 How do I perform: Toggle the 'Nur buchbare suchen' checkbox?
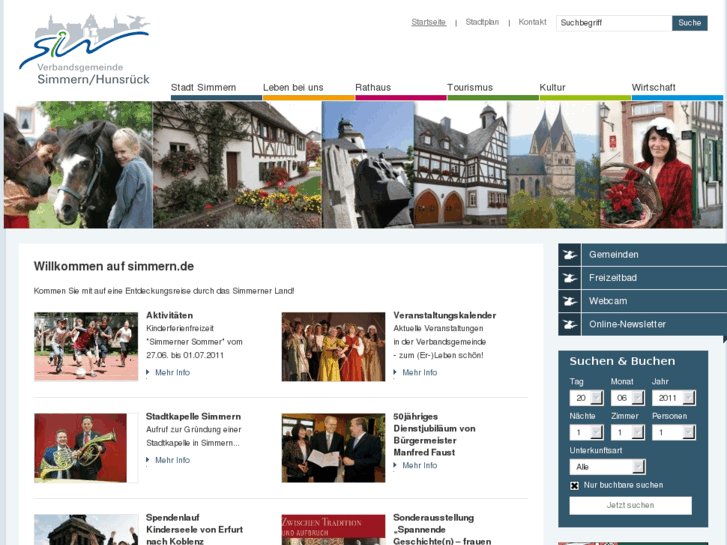(x=574, y=486)
